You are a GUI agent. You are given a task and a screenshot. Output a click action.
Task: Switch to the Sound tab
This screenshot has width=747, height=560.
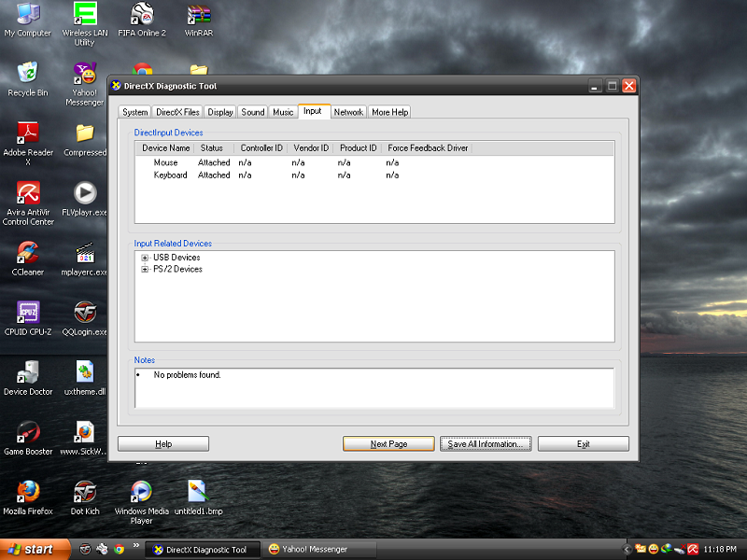[252, 112]
